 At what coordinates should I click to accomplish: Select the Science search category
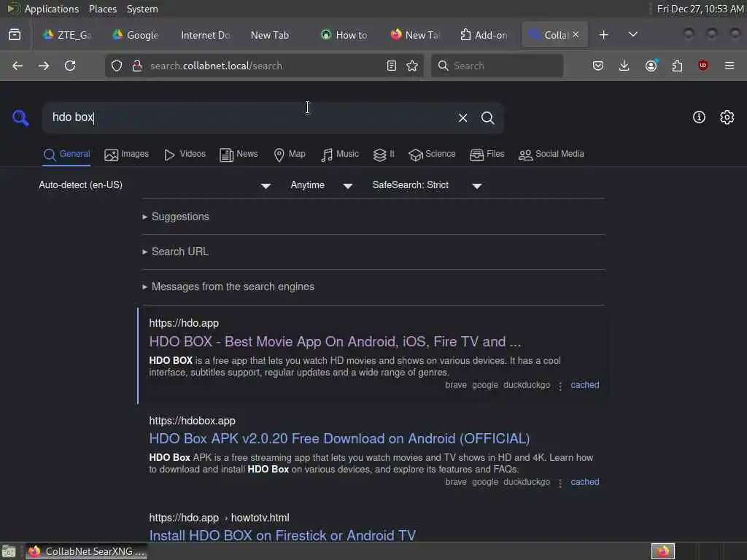[432, 155]
